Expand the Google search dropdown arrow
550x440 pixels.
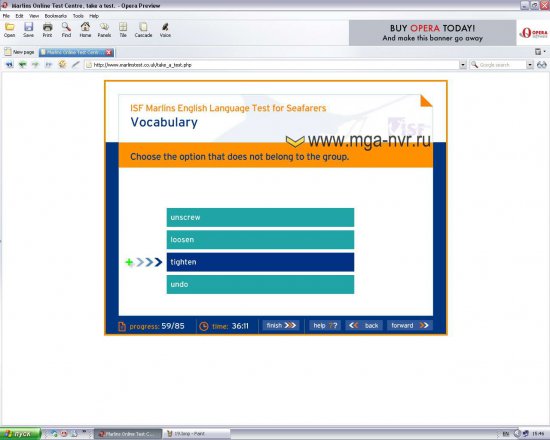[530, 65]
